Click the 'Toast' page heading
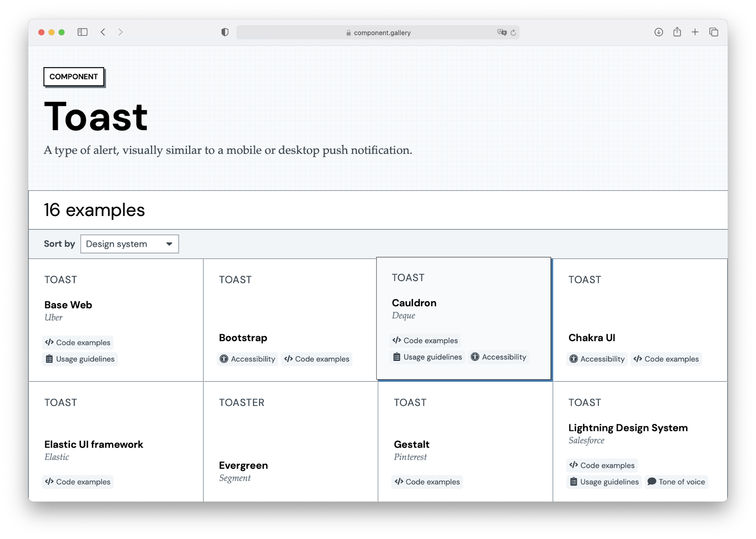Screen dimensions: 756x539 [x=96, y=117]
